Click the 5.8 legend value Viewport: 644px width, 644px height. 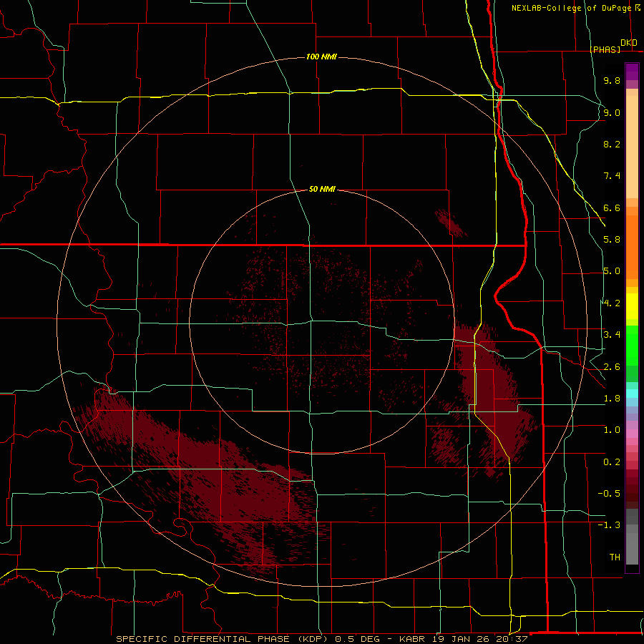click(x=612, y=240)
